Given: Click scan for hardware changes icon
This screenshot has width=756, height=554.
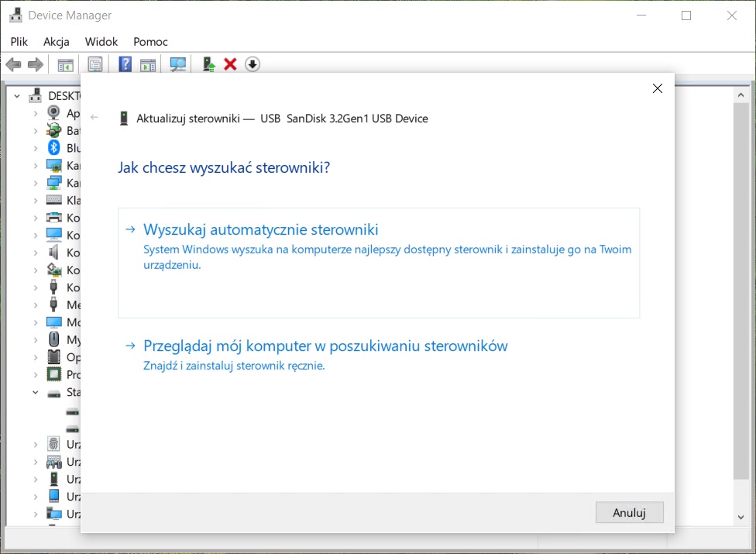Looking at the screenshot, I should pos(178,64).
